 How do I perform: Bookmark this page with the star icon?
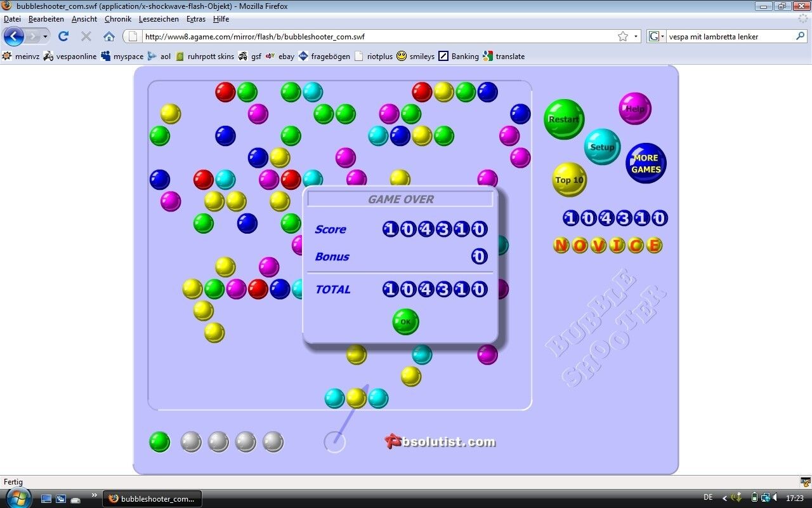tap(623, 36)
